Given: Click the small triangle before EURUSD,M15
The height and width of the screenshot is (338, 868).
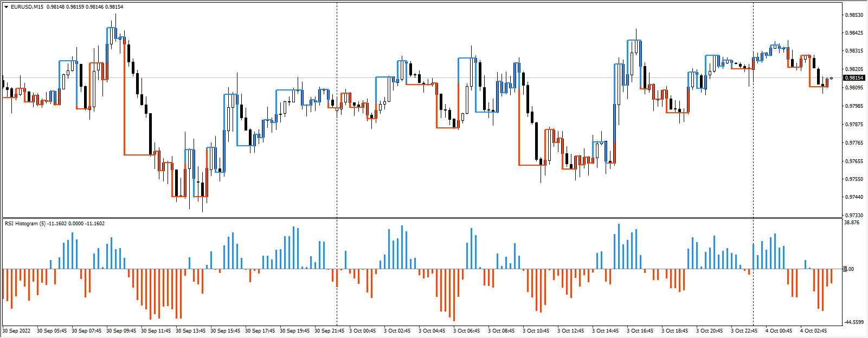Looking at the screenshot, I should (6, 7).
